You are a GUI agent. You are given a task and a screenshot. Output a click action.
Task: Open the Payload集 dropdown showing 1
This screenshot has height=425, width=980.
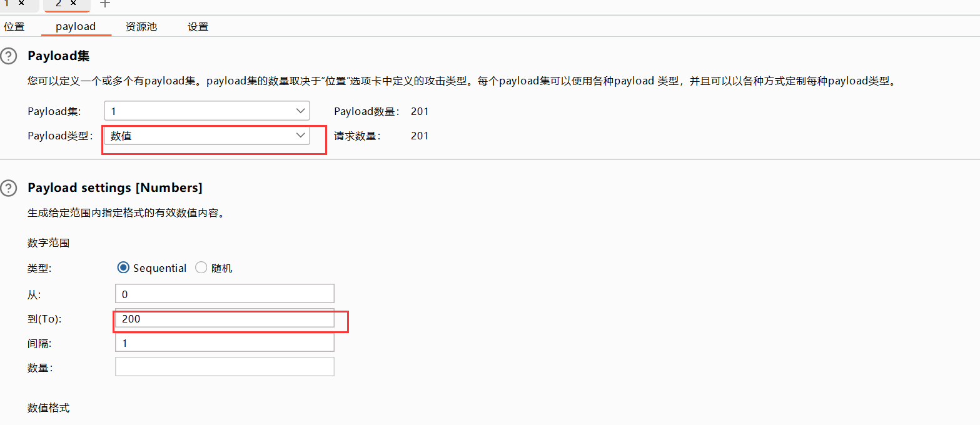pyautogui.click(x=206, y=111)
